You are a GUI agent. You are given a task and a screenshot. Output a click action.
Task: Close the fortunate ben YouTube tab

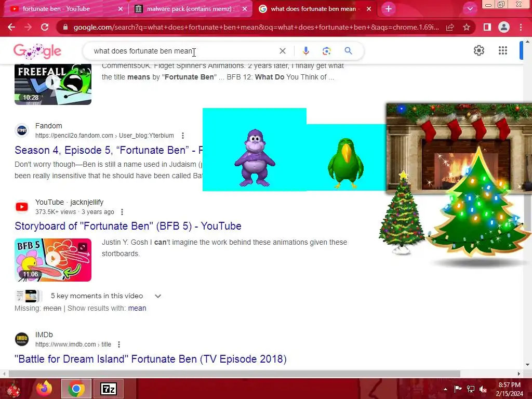121,9
